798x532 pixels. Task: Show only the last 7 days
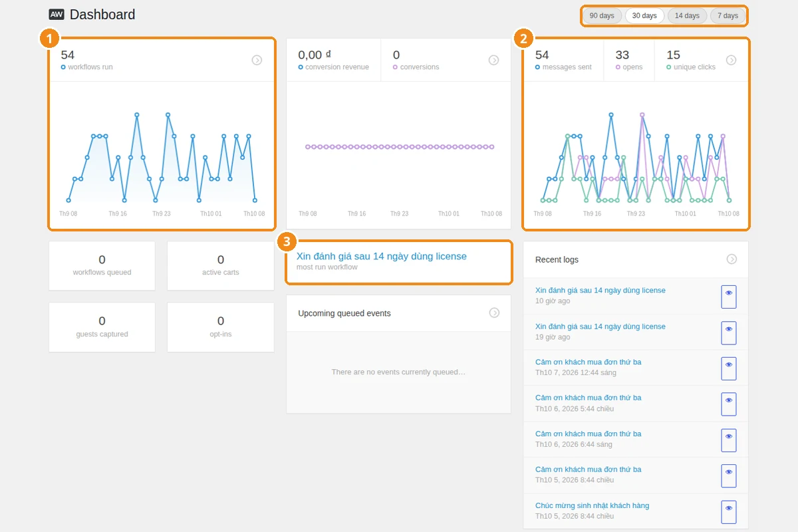click(x=728, y=15)
